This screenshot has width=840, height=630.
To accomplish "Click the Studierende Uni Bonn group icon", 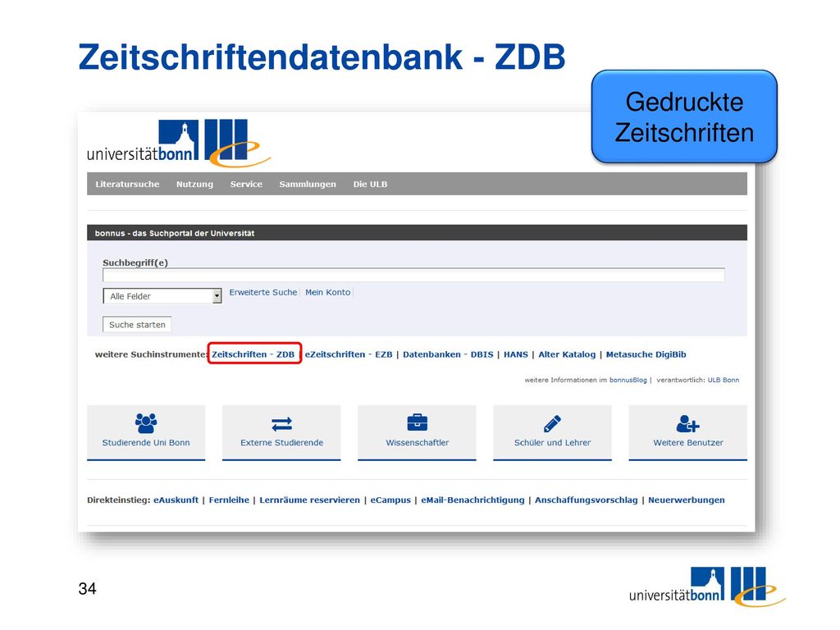I will pos(146,423).
